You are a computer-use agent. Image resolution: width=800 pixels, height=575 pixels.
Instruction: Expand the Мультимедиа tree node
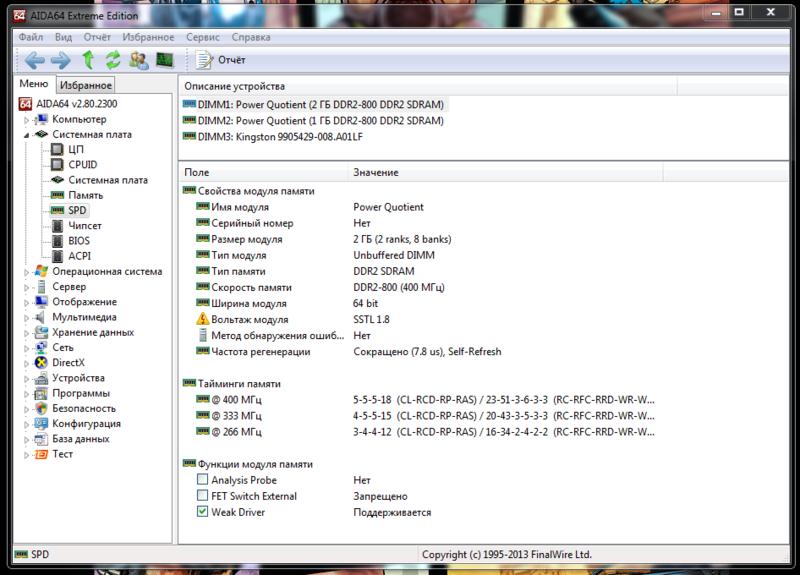pyautogui.click(x=27, y=318)
